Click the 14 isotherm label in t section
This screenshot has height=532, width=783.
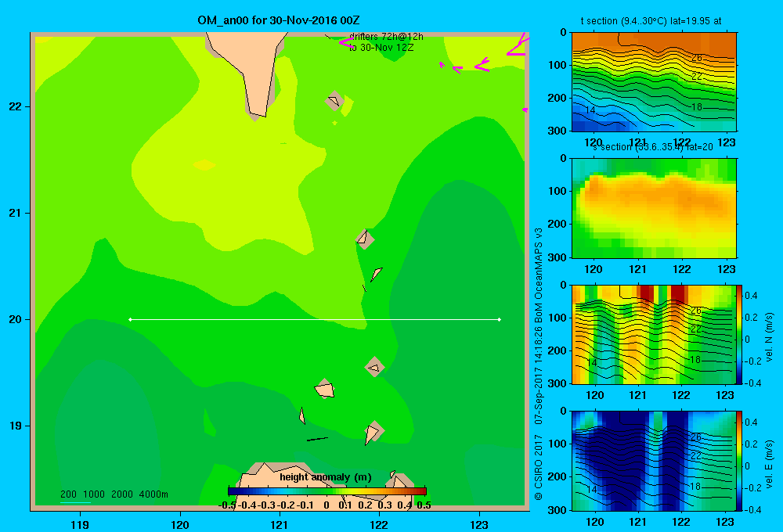(590, 110)
